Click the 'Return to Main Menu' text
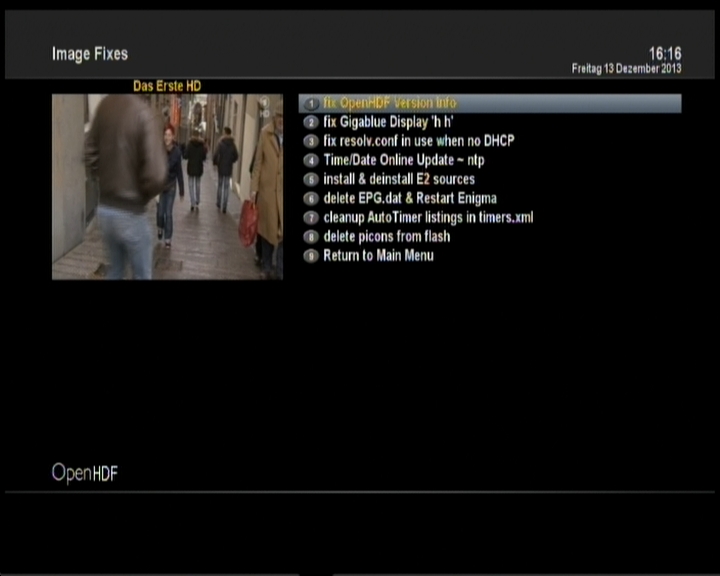720x576 pixels. 378,256
